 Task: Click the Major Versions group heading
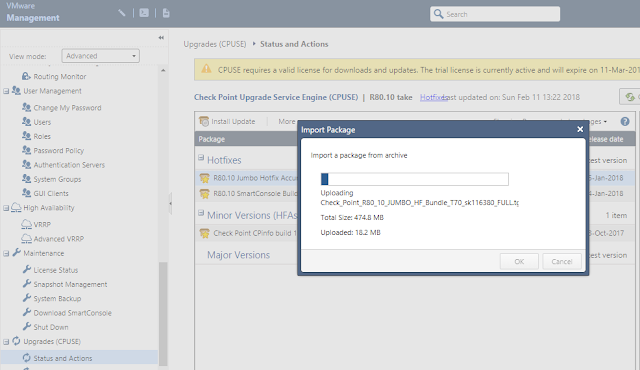tap(238, 255)
